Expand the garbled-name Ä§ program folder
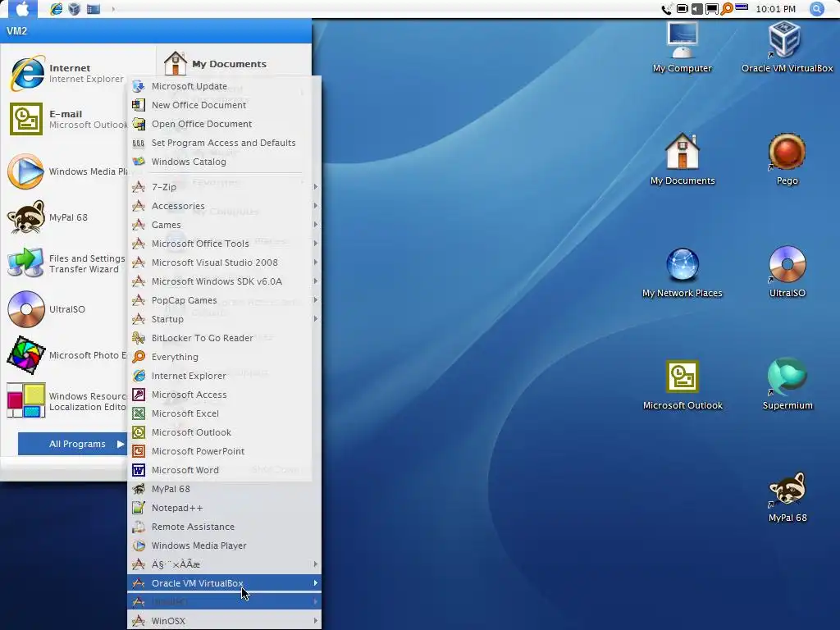 click(224, 564)
